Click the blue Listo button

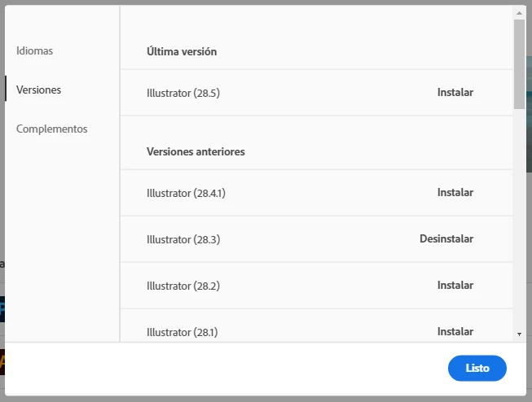pyautogui.click(x=477, y=368)
